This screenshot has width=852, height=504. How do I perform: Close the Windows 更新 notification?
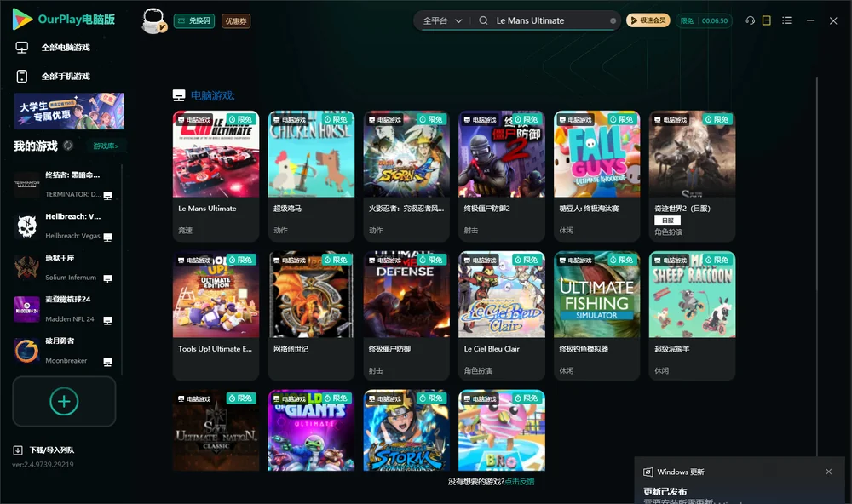click(x=829, y=472)
